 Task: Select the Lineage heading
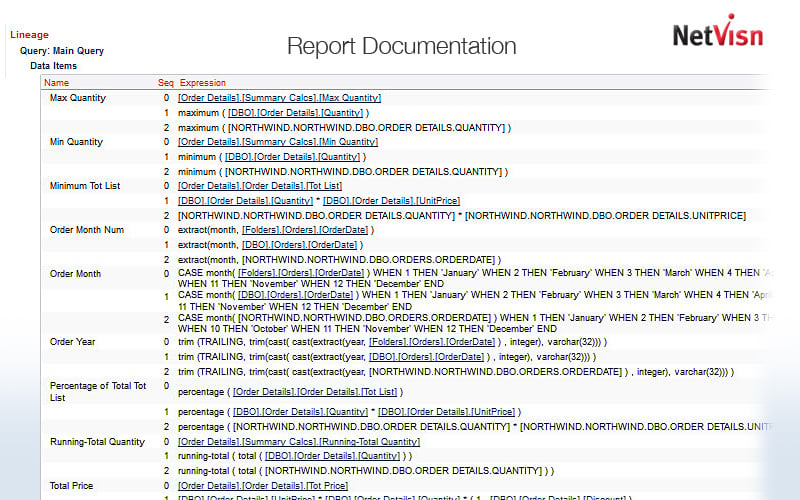(29, 35)
